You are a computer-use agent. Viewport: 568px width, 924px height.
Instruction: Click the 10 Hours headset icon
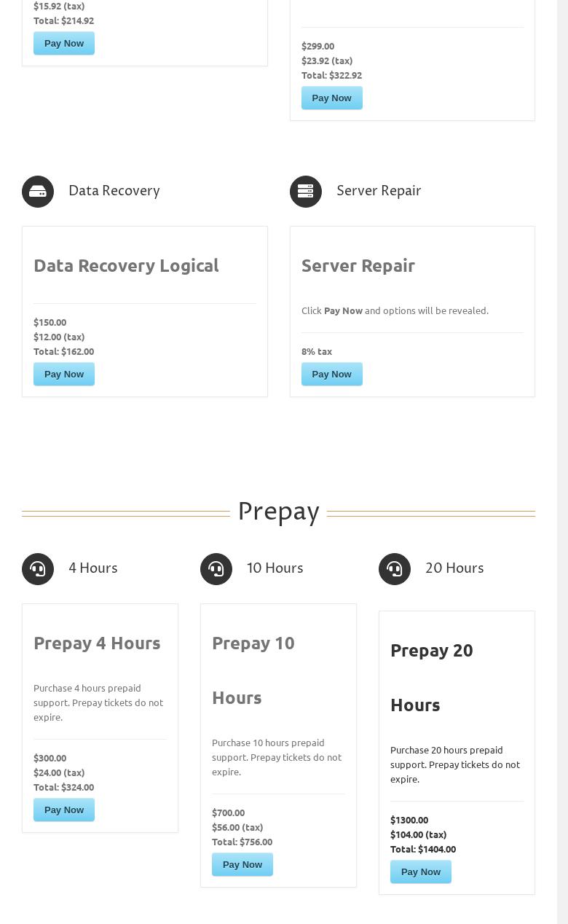[216, 569]
